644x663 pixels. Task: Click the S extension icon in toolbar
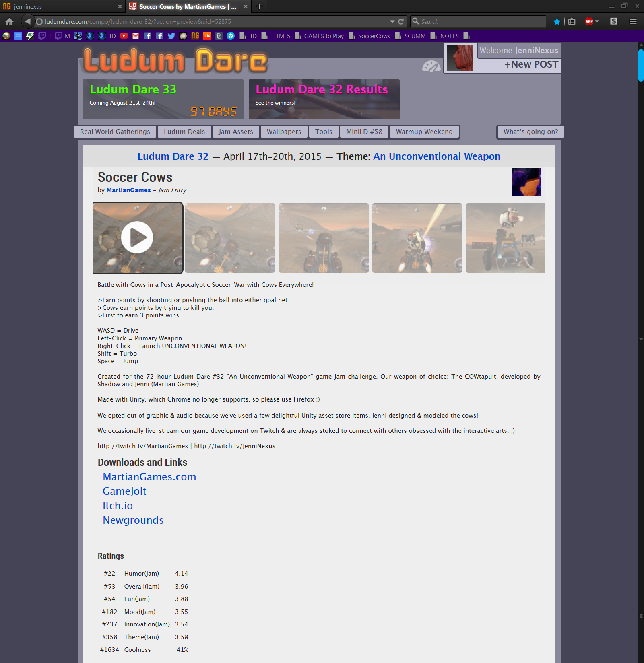coord(614,21)
